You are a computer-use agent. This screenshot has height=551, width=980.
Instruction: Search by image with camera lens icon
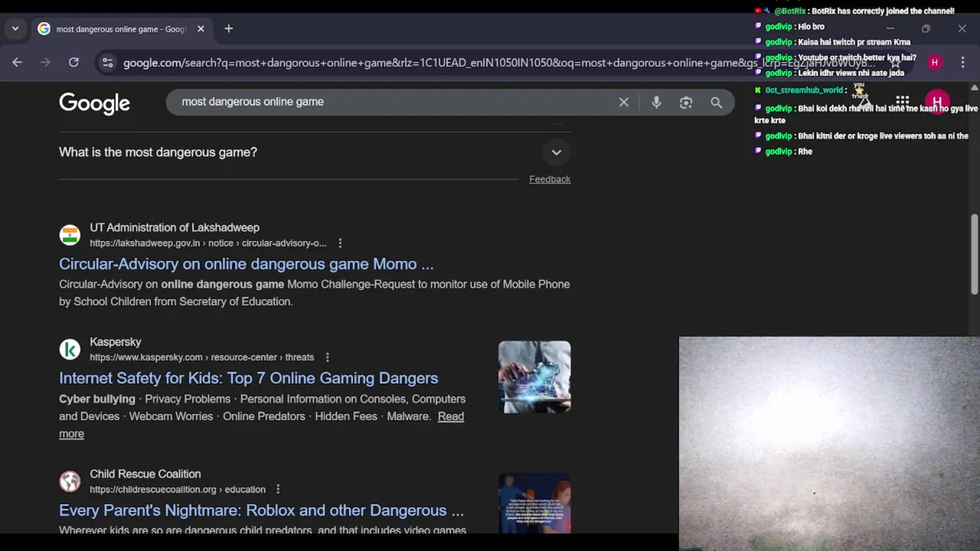pyautogui.click(x=686, y=102)
